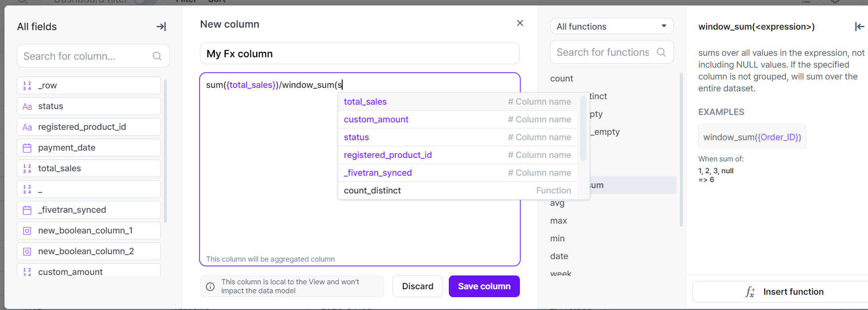The height and width of the screenshot is (310, 868).
Task: Click magnifier icon in function search box
Action: 661,52
